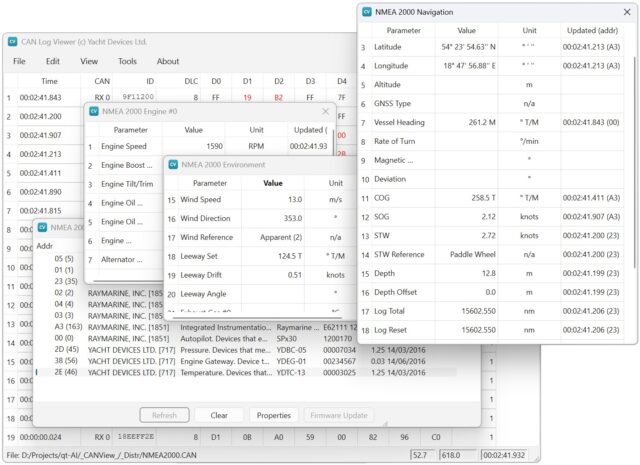Click the Clear button
This screenshot has height=465, width=640.
pyautogui.click(x=219, y=415)
